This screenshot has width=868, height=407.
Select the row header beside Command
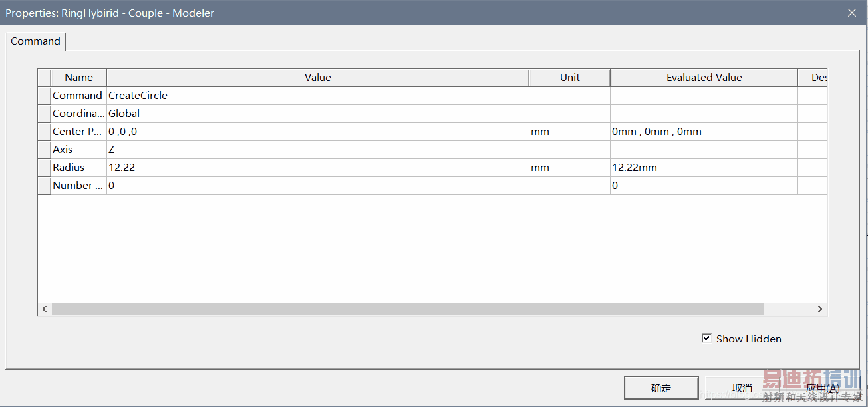pyautogui.click(x=44, y=96)
